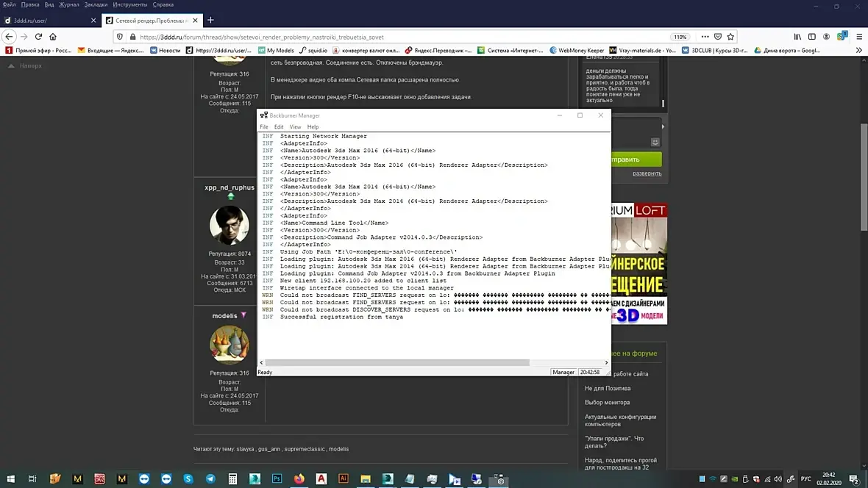Switch to the 3ddd.ru/user/ tab
Viewport: 868px width, 488px height.
(50, 21)
